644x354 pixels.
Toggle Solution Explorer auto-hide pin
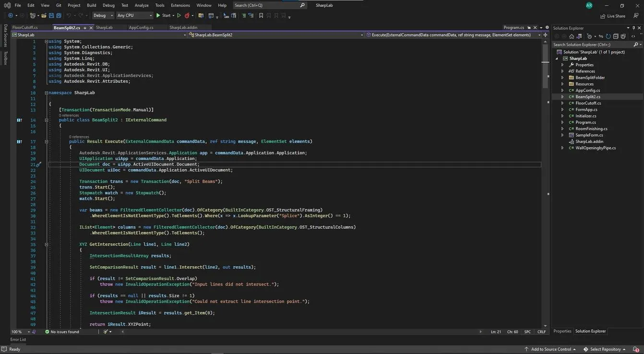633,28
